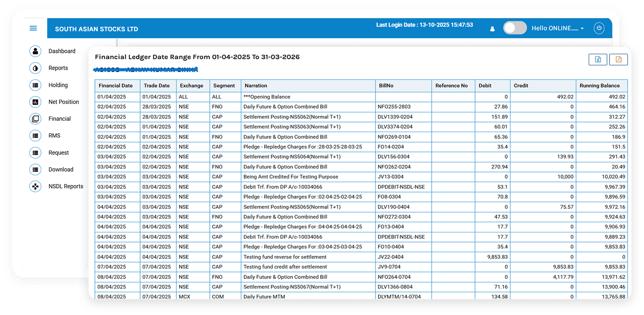The image size is (644, 315).
Task: Open the RMS menu item
Action: coord(54,135)
